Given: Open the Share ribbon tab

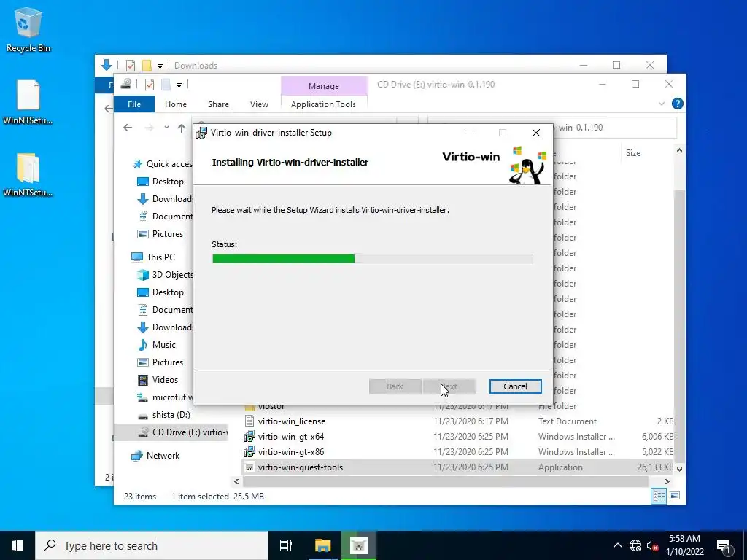Looking at the screenshot, I should click(218, 104).
